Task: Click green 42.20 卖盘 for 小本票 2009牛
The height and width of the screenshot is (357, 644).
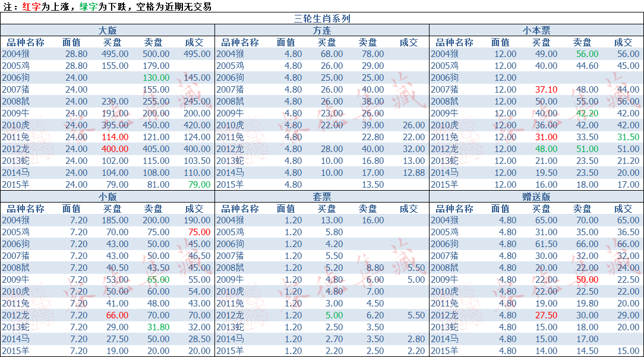Action: pyautogui.click(x=588, y=113)
